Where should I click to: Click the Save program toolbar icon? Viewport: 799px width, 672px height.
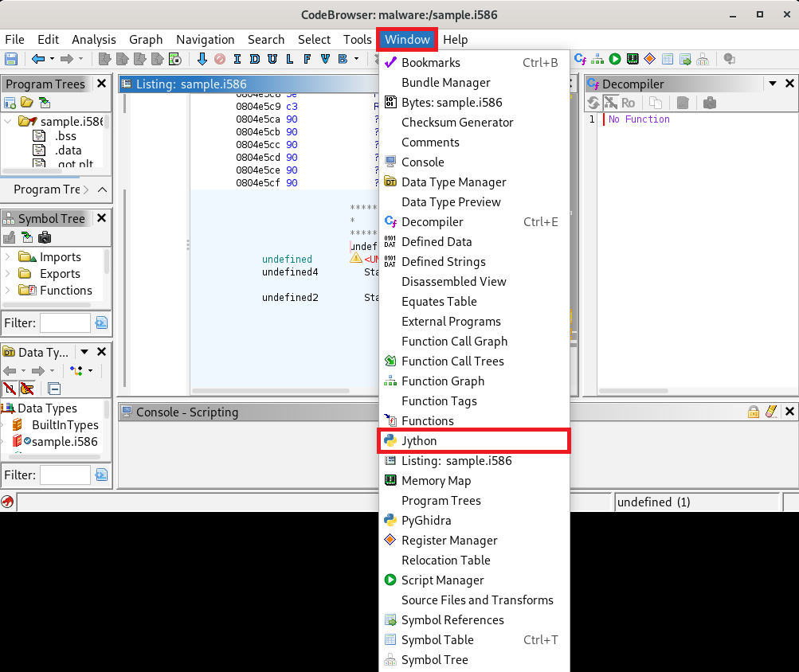(x=11, y=59)
